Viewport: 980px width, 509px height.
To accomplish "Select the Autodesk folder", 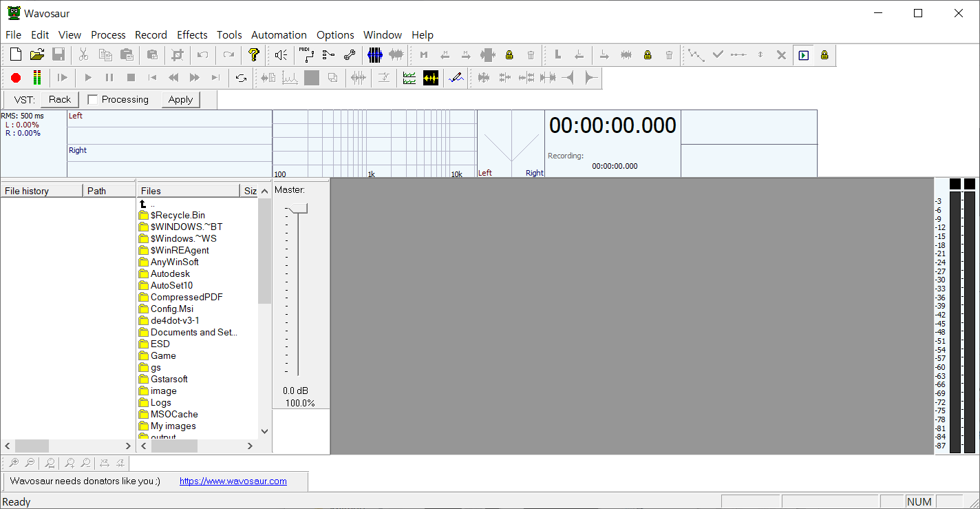I will 164,274.
